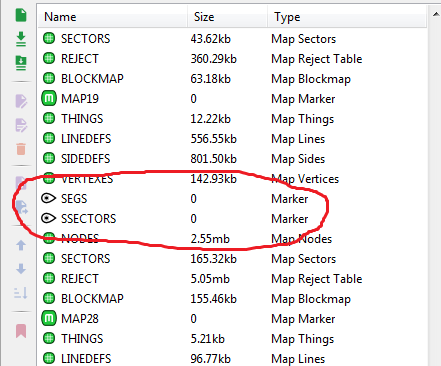Click Map Blockmap on the 155.46kb row
The image size is (441, 366).
click(x=311, y=299)
